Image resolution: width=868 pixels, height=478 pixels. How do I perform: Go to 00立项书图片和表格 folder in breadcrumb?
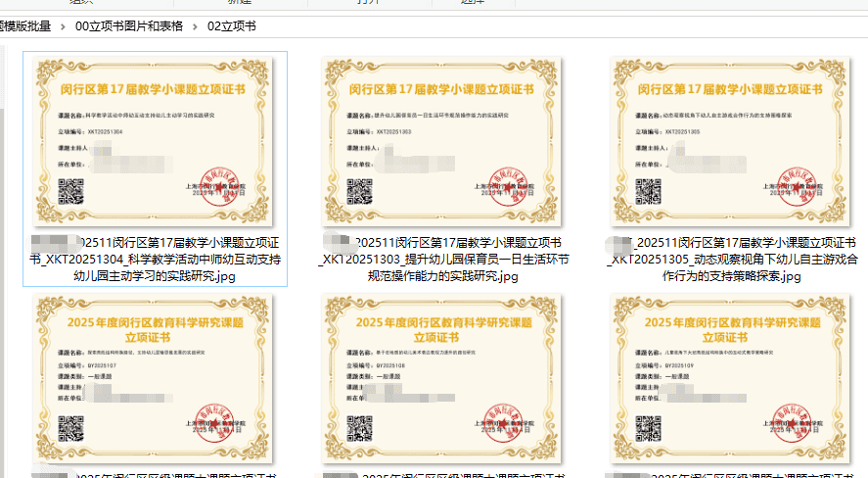pos(129,26)
